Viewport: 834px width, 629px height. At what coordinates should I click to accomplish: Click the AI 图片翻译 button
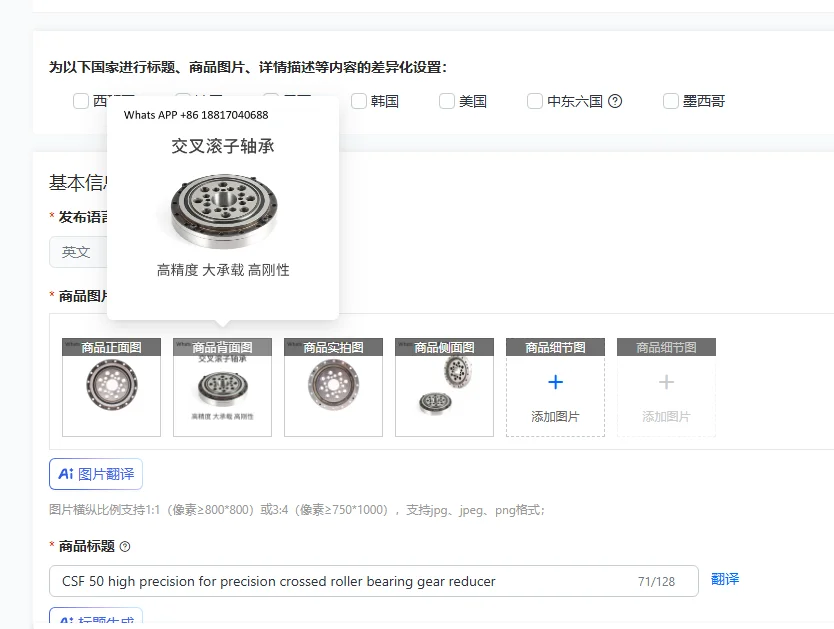click(96, 474)
